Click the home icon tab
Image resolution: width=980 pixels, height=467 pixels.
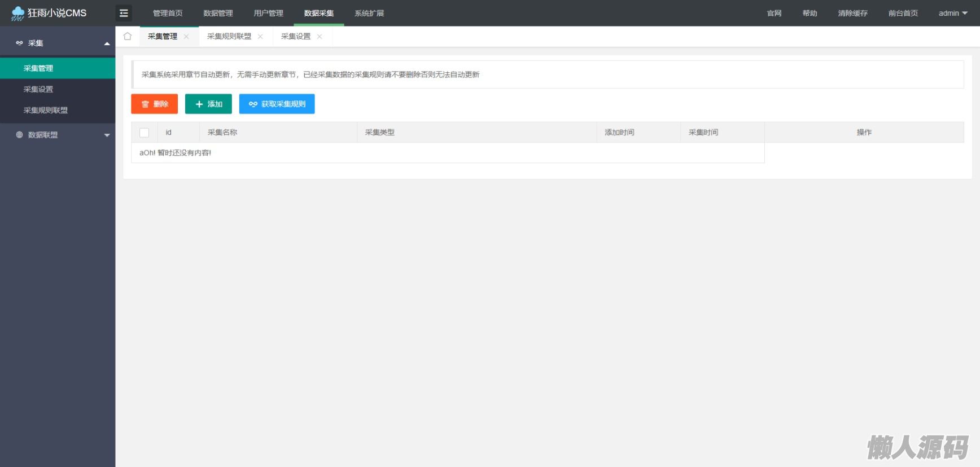[128, 36]
